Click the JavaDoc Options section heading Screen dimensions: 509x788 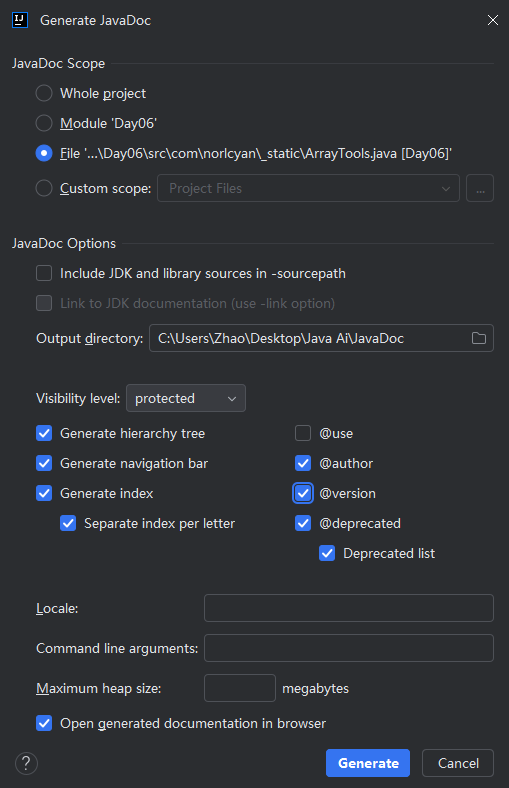[64, 243]
